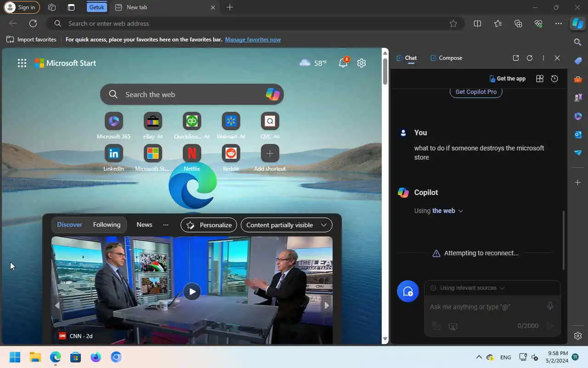Open notifications bell on Microsoft Start
Viewport: 588px width, 368px height.
coord(343,63)
